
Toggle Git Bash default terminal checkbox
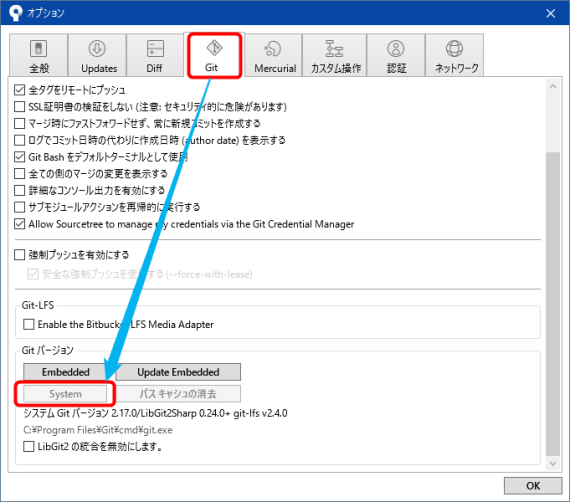[19, 157]
